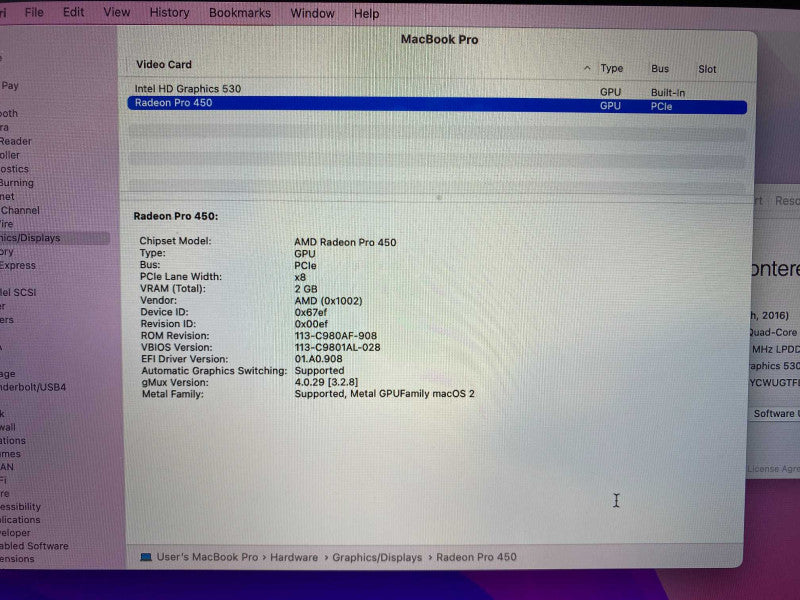Image resolution: width=800 pixels, height=600 pixels.
Task: Select NVMExpress in the sidebar
Action: (x=18, y=265)
